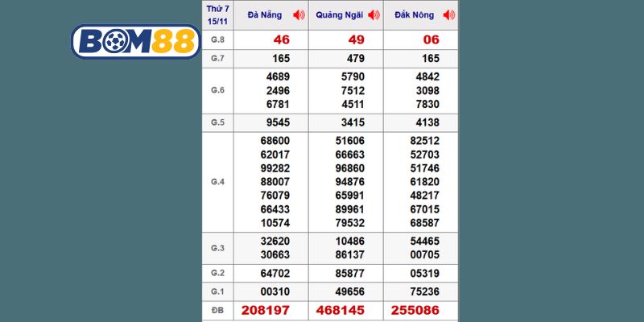Viewport: 644px width, 322px height.
Task: Click the speaker icon next to Đắk Nông
Action: pyautogui.click(x=449, y=15)
